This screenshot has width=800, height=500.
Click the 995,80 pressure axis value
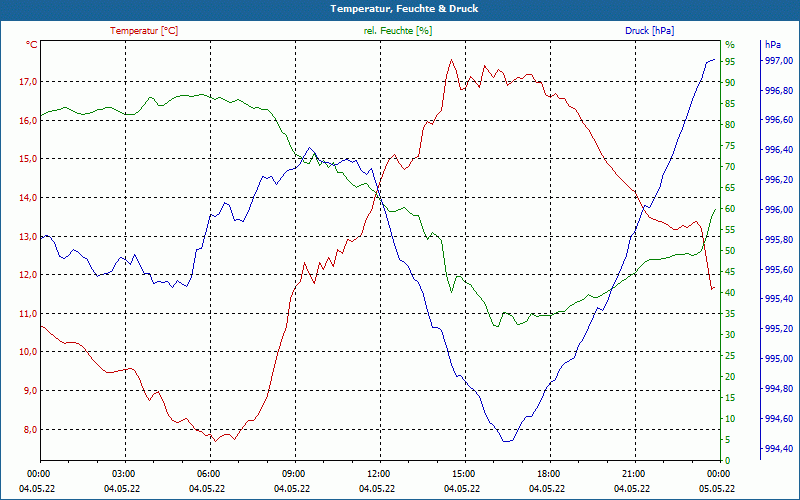pyautogui.click(x=779, y=239)
